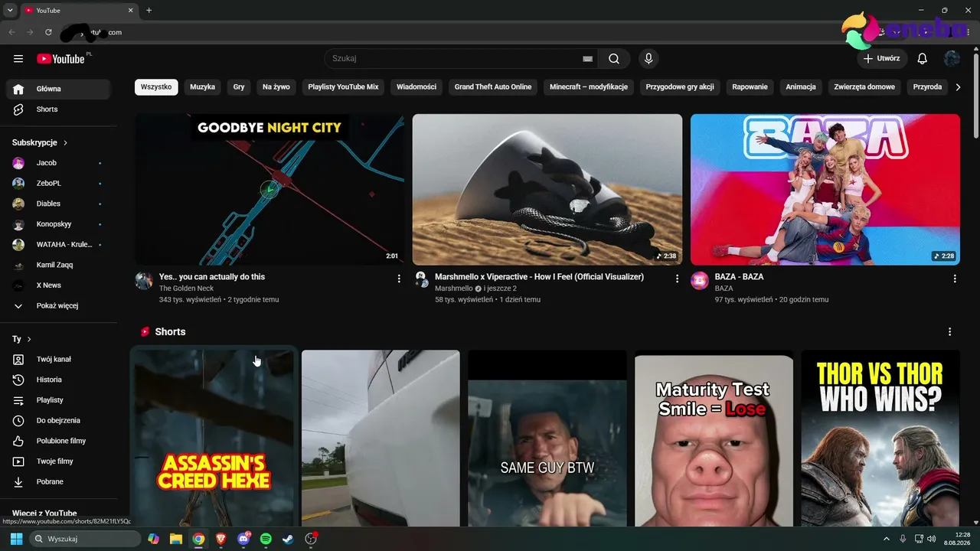This screenshot has height=551, width=980.
Task: Open the Maturity Test short
Action: 714,439
